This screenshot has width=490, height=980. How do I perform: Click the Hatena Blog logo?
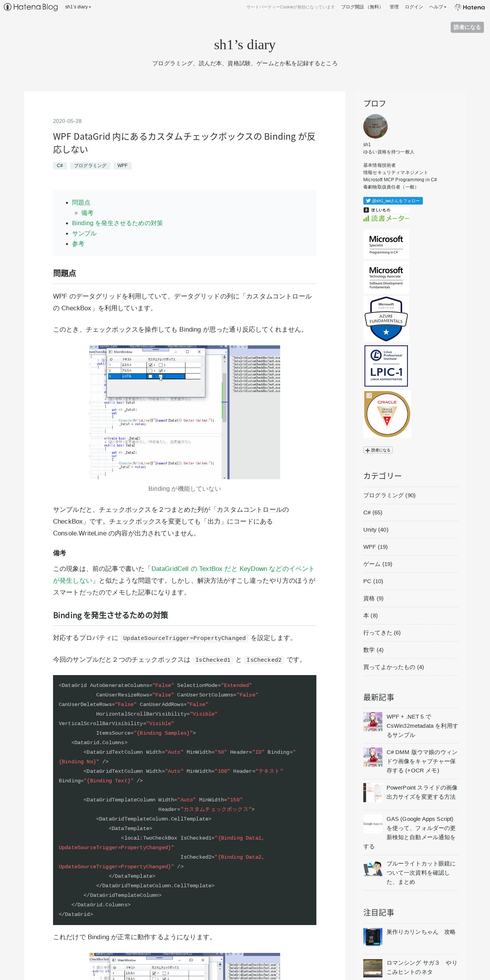(31, 7)
